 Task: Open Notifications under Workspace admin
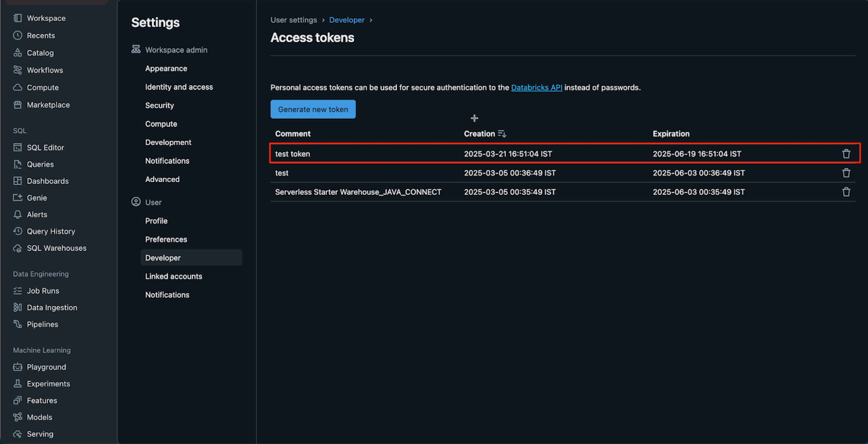pyautogui.click(x=167, y=161)
